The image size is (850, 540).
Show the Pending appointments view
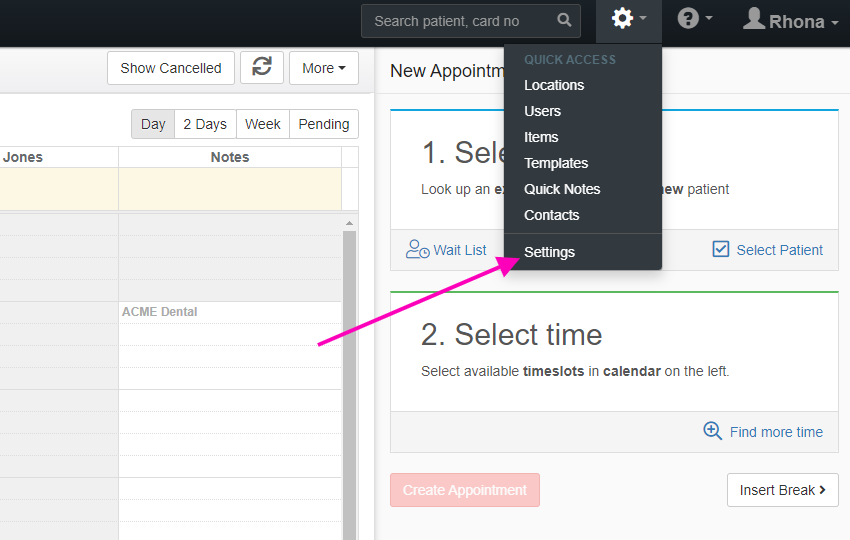pos(324,124)
